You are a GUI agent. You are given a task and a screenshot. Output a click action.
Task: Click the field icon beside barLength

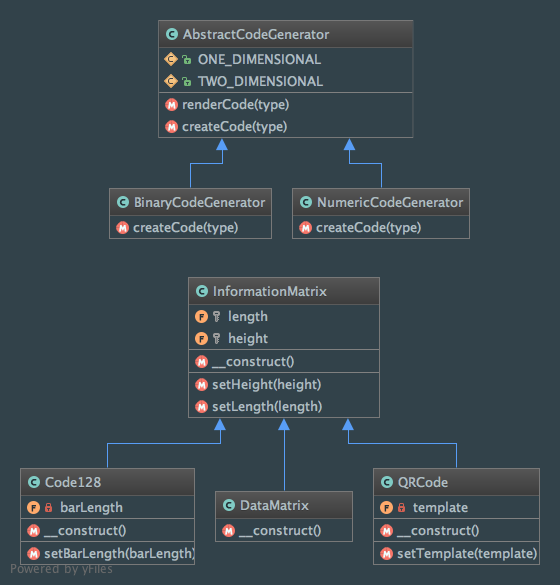tap(34, 508)
